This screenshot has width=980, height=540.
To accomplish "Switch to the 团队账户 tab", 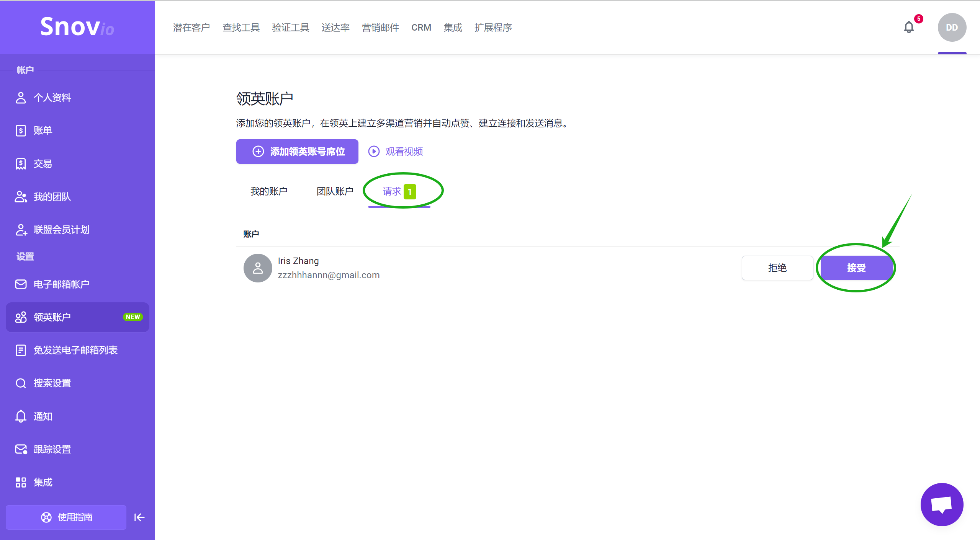I will 335,191.
